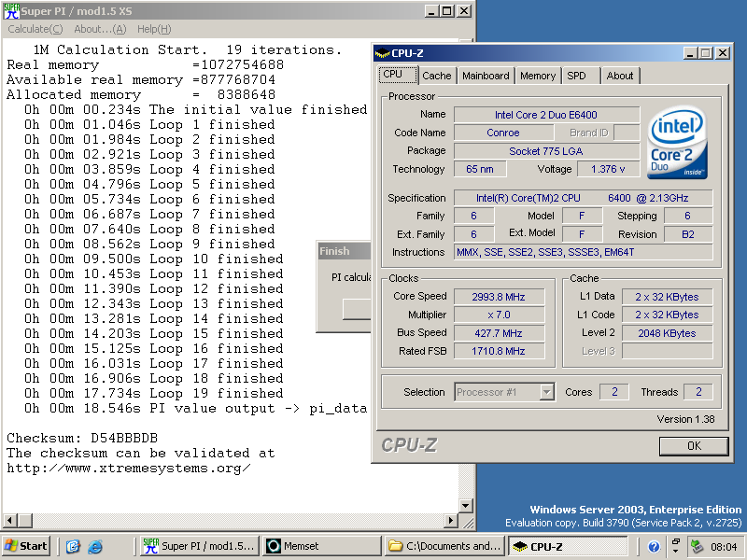
Task: Open the About tab in CPU-Z
Action: [620, 76]
